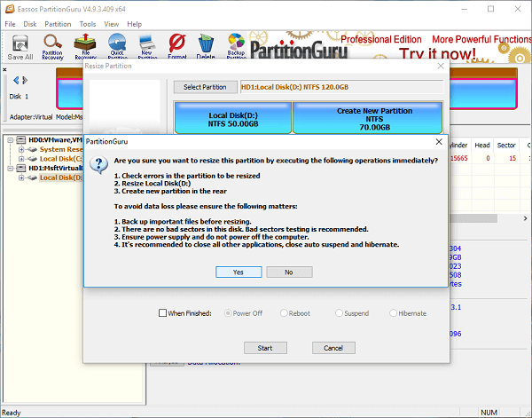Click the New Partition toolbar icon

[147, 46]
